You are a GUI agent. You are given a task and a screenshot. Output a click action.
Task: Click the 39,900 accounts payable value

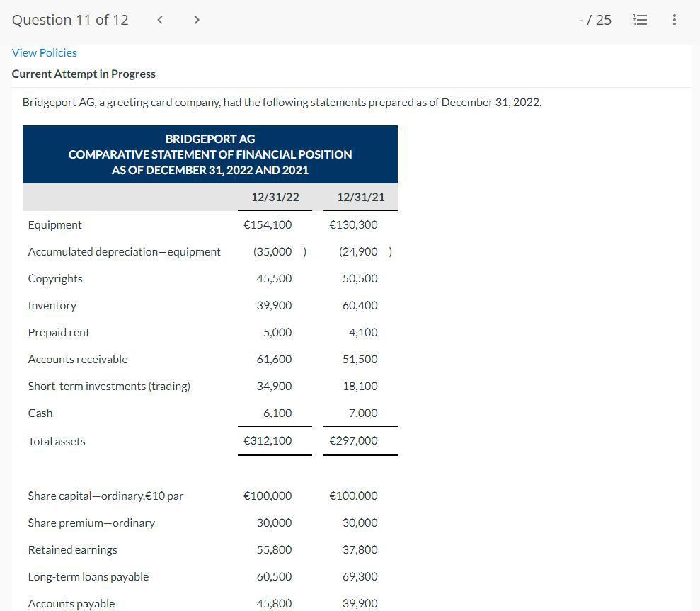tap(360, 603)
